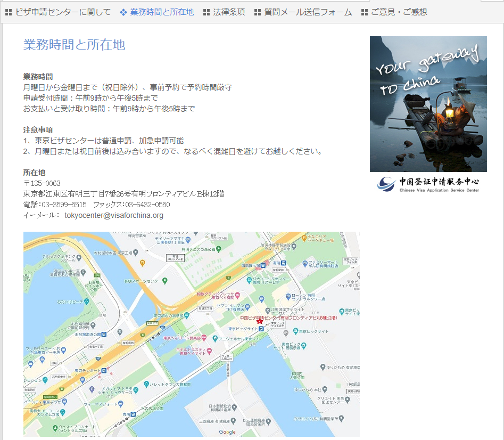Click the postal code 〒135-0063
This screenshot has height=440, width=504.
coord(42,183)
